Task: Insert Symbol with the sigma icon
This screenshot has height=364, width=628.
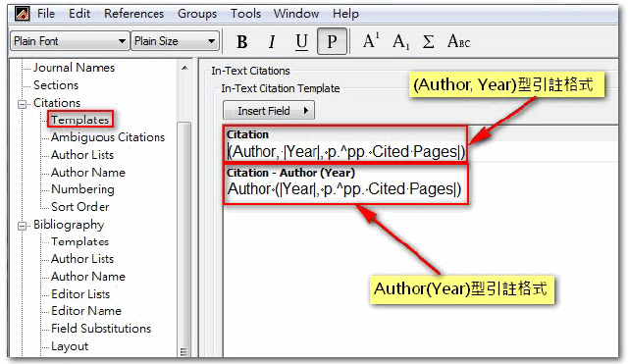Action: 428,41
